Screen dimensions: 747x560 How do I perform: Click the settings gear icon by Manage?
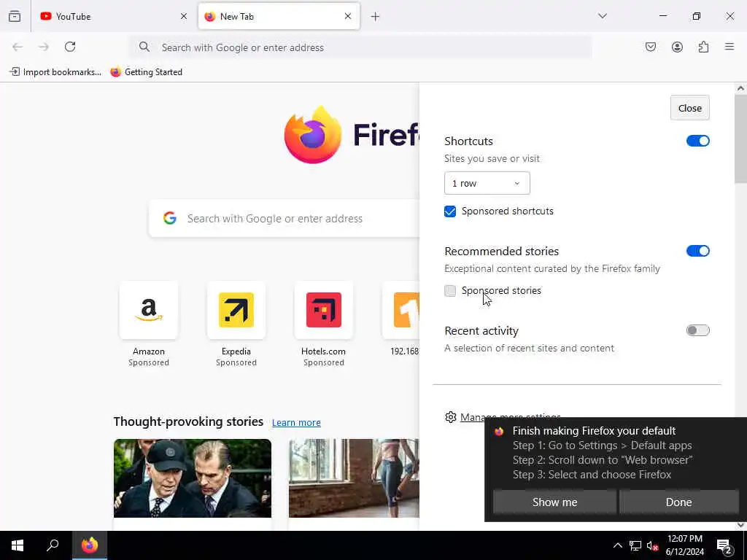450,417
